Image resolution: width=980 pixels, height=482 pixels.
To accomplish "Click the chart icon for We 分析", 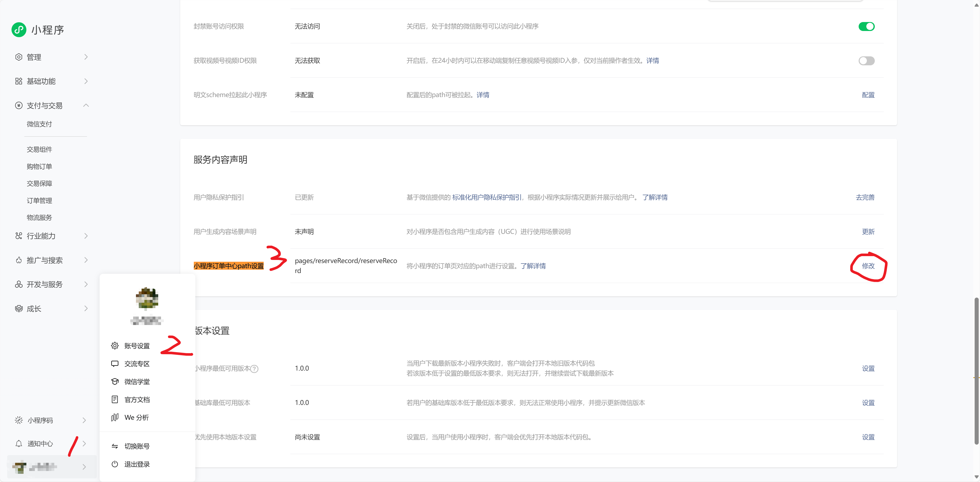I will [x=114, y=417].
